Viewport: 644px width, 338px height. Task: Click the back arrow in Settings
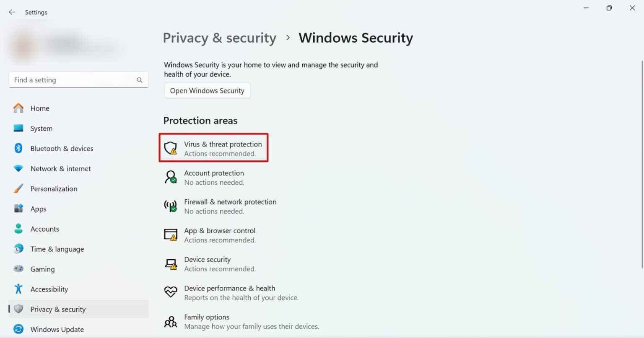point(12,12)
